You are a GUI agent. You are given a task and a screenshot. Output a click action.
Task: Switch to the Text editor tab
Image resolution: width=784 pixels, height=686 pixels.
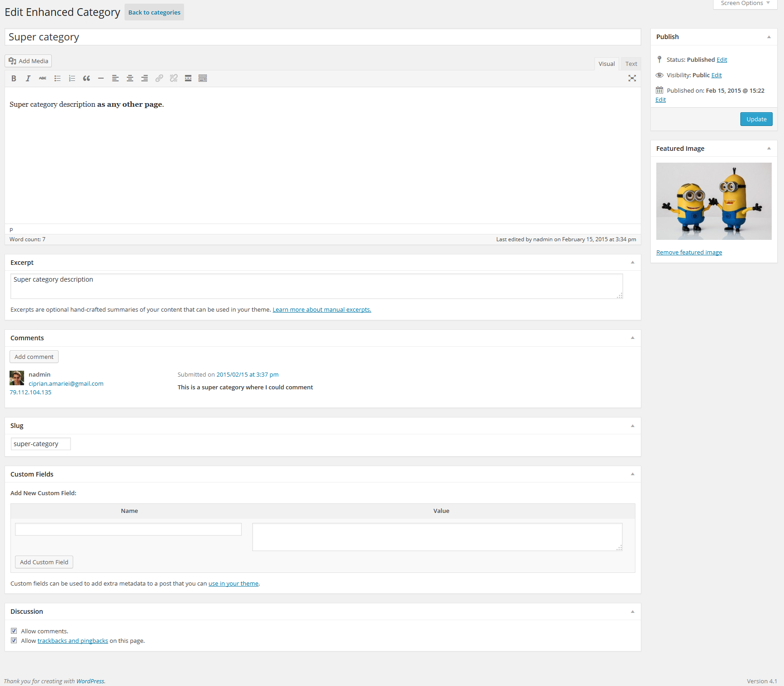[631, 64]
